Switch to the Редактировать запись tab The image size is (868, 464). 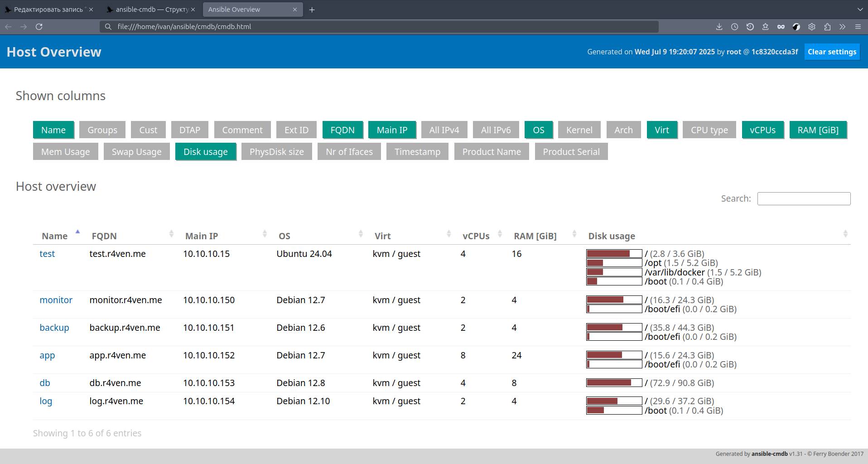tap(48, 10)
